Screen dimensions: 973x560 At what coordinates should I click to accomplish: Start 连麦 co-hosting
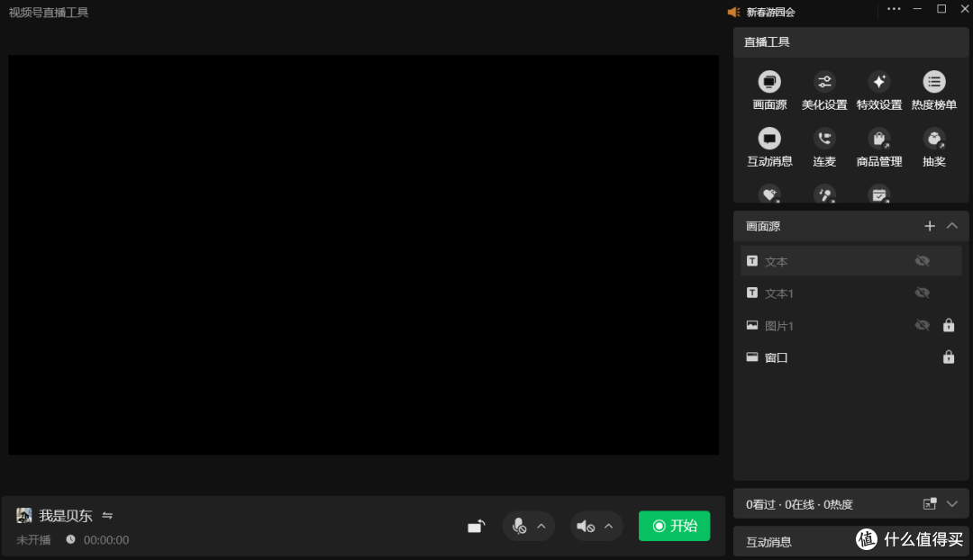pyautogui.click(x=824, y=139)
